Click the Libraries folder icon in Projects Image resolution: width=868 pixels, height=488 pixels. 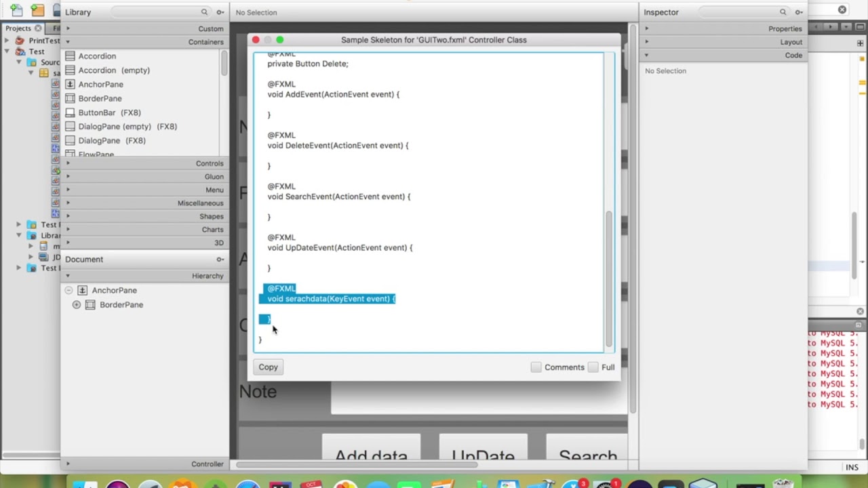(x=32, y=235)
